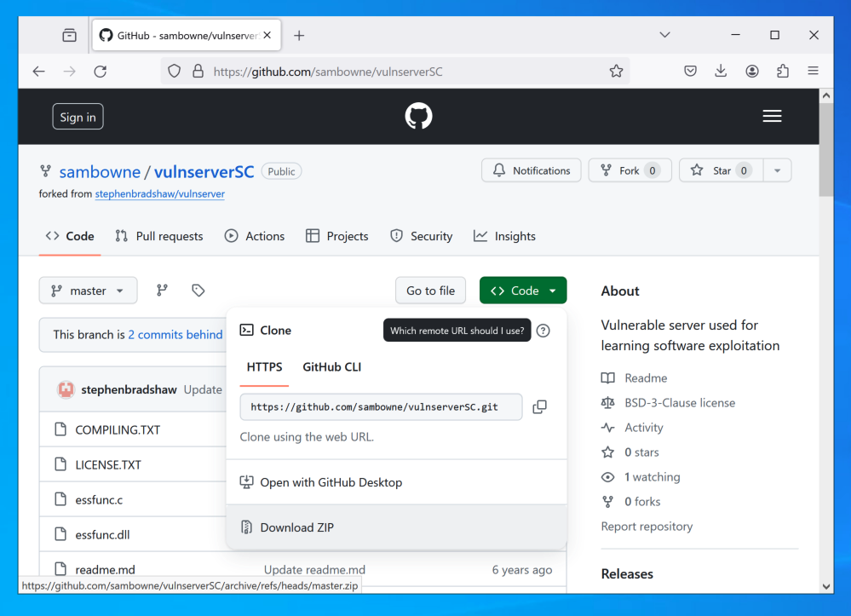Bookmark this page with the star icon
The height and width of the screenshot is (616, 851).
(616, 71)
